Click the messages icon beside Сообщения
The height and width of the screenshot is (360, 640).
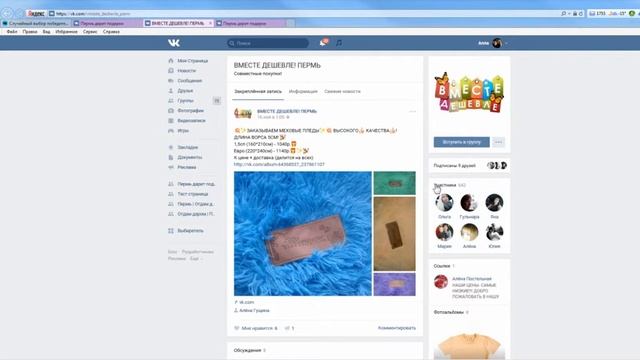click(x=171, y=81)
